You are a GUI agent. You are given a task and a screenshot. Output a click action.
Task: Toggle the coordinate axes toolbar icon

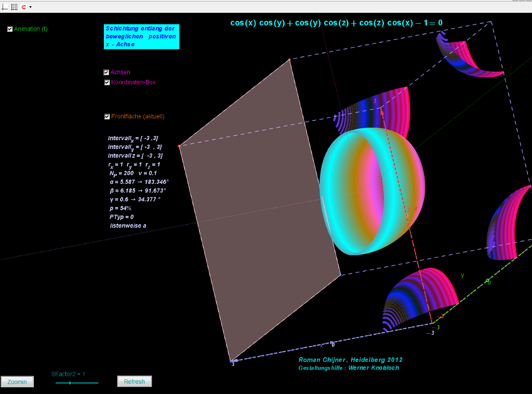pyautogui.click(x=5, y=7)
